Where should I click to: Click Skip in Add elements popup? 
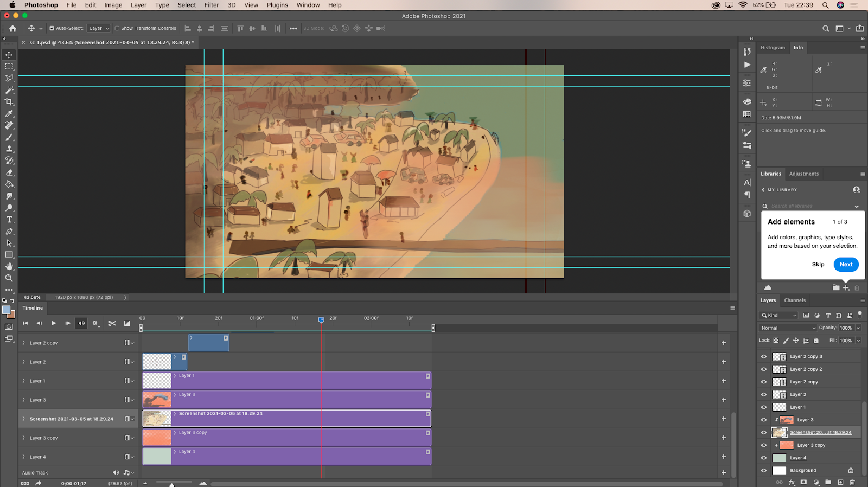(x=818, y=265)
